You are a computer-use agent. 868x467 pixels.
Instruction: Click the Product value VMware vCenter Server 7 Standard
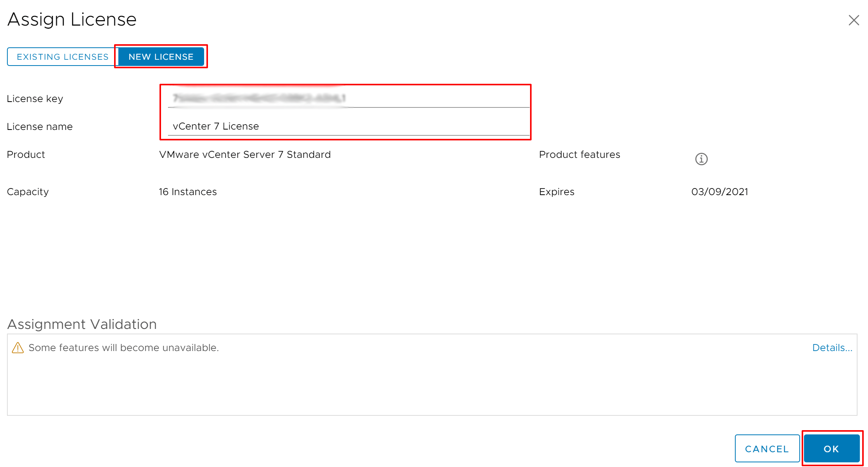[245, 154]
